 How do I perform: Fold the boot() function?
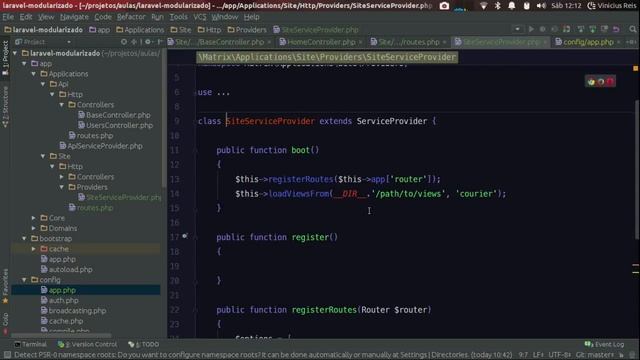(x=195, y=150)
